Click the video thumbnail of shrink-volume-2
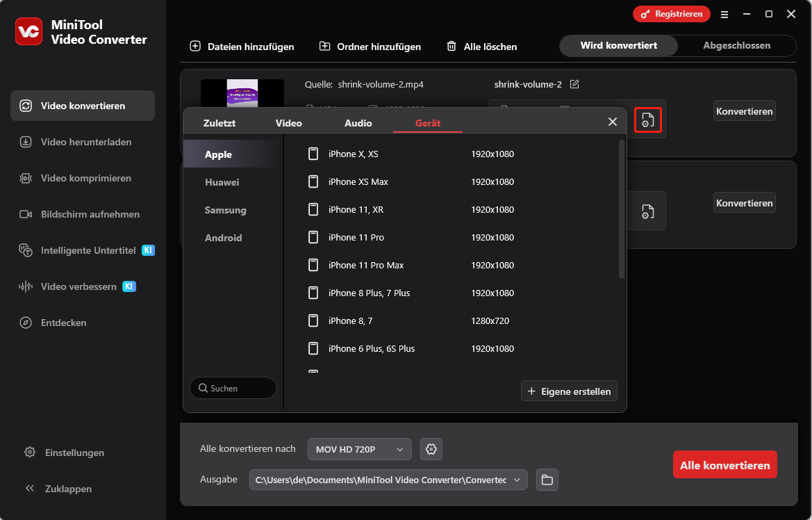812x520 pixels. [x=242, y=93]
